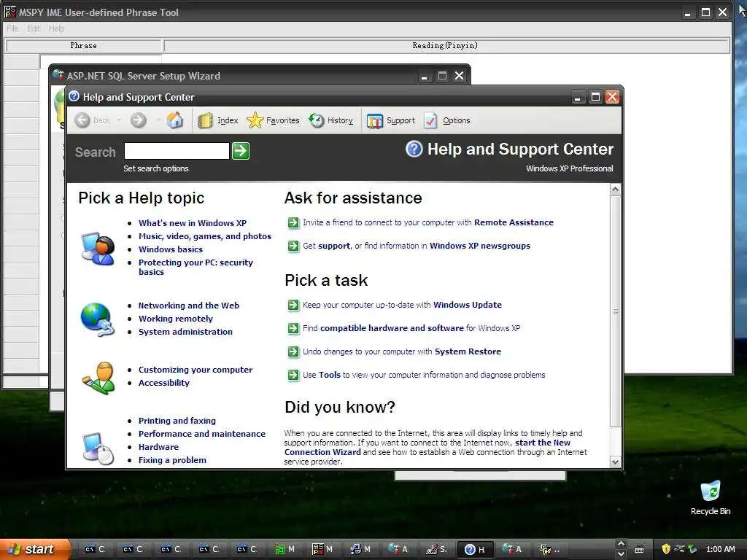Image resolution: width=747 pixels, height=560 pixels.
Task: Click the globe networking topic icon
Action: (98, 319)
